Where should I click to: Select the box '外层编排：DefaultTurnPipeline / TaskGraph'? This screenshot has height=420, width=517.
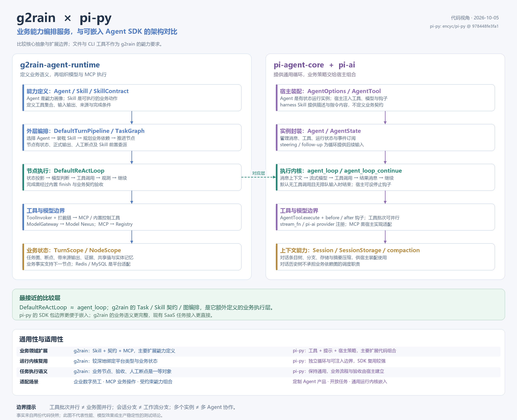[x=132, y=138]
